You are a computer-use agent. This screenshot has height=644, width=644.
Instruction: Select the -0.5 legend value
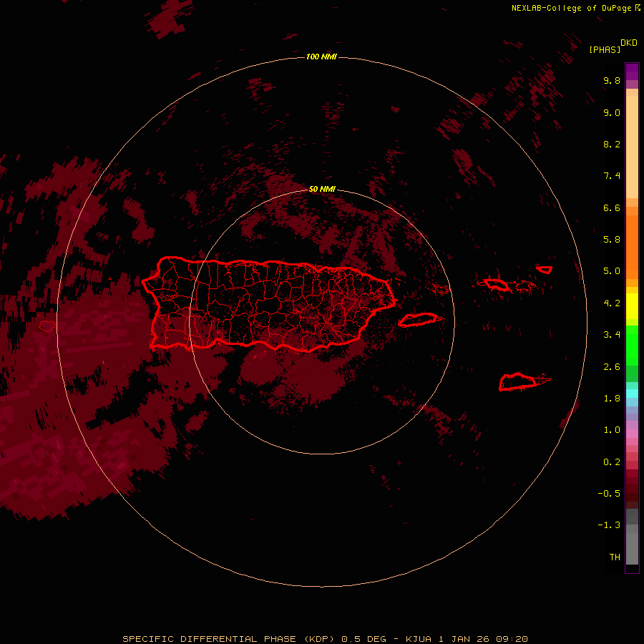[609, 494]
